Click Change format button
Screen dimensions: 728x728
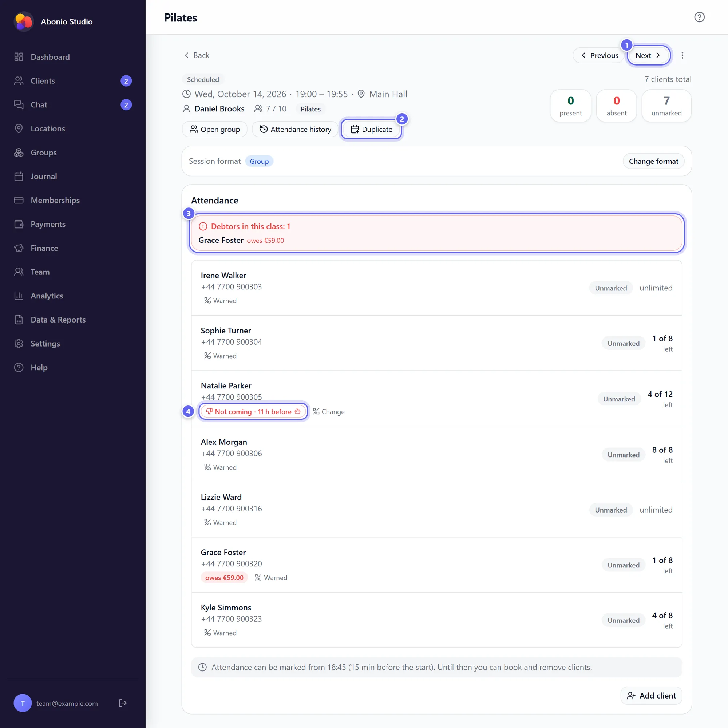point(653,161)
